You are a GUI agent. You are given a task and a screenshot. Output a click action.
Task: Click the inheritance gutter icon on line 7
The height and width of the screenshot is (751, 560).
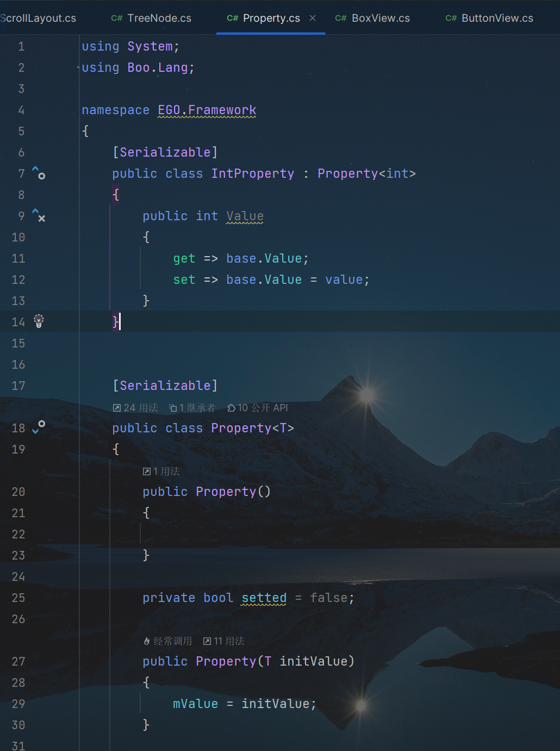pyautogui.click(x=39, y=173)
